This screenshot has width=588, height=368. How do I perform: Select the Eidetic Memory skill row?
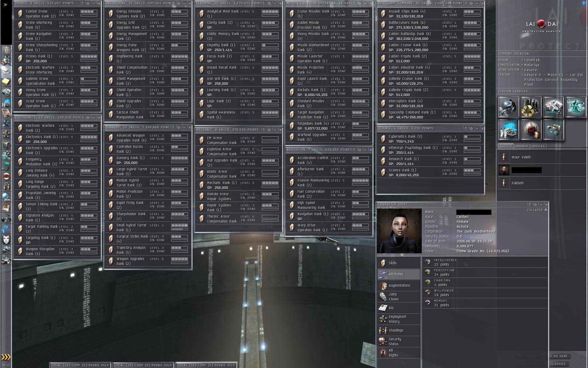tap(238, 36)
